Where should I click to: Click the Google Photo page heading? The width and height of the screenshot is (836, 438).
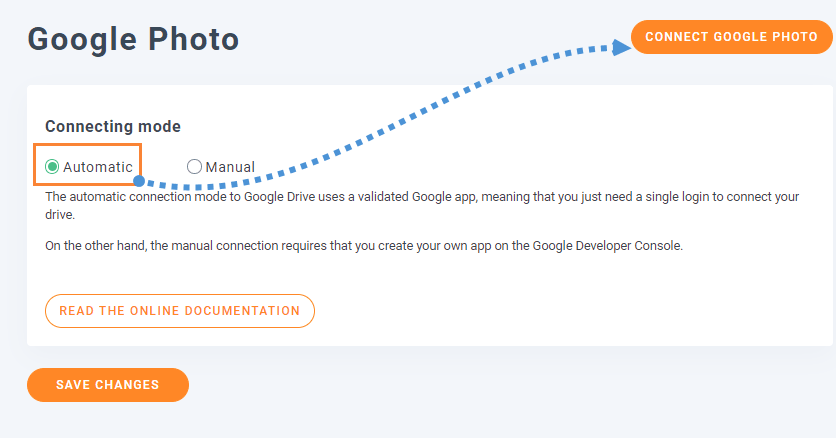133,39
